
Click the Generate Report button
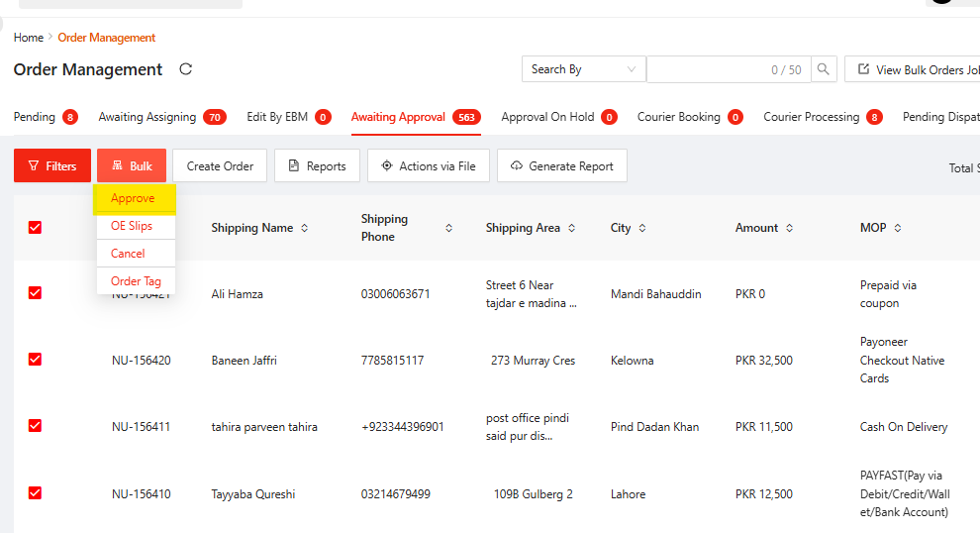(x=561, y=165)
